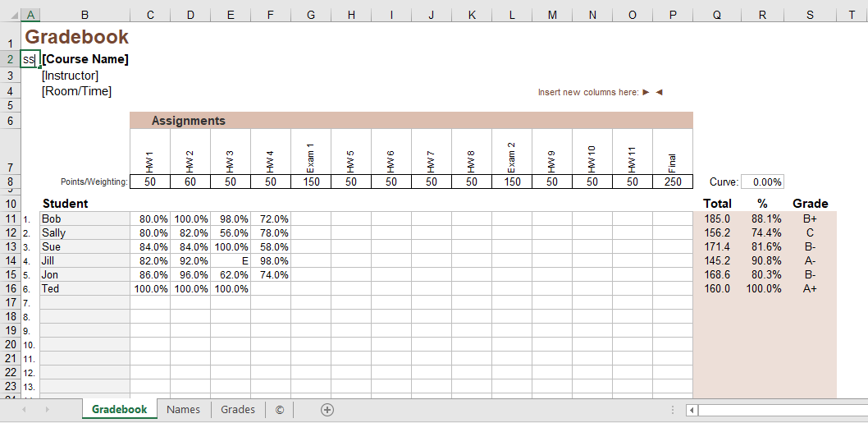Viewport: 868px width, 423px height.
Task: Select the Final points value 250 cell
Action: tap(673, 182)
